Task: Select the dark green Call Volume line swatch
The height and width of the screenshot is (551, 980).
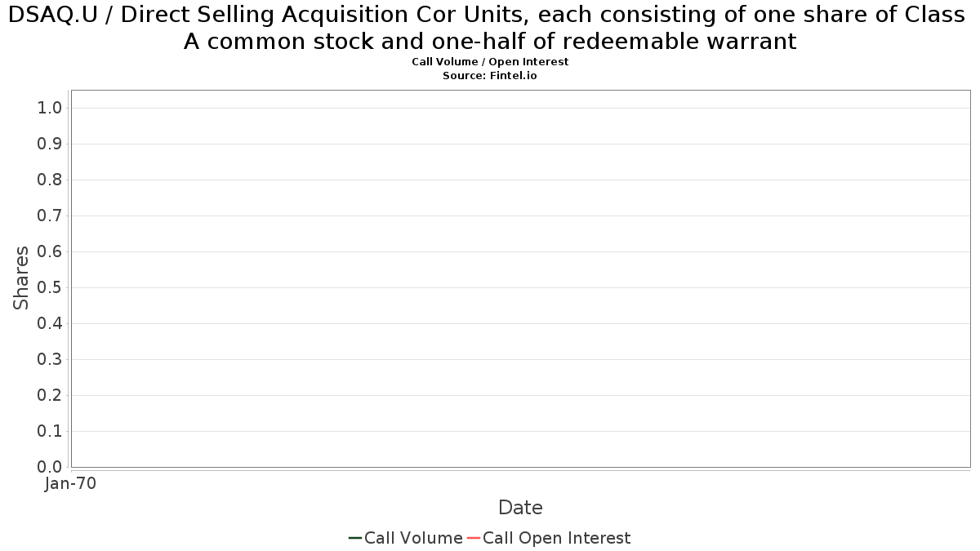Action: [x=355, y=538]
